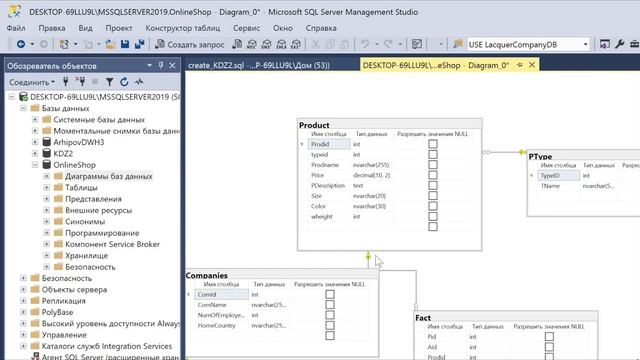Pin the Diagram_0 tab

click(520, 65)
